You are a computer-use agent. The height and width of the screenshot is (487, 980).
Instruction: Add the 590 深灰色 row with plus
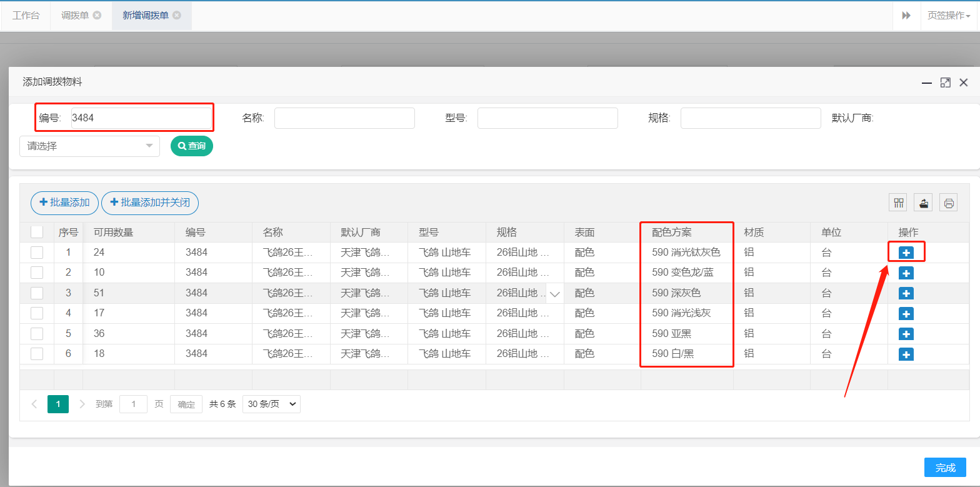tap(906, 293)
